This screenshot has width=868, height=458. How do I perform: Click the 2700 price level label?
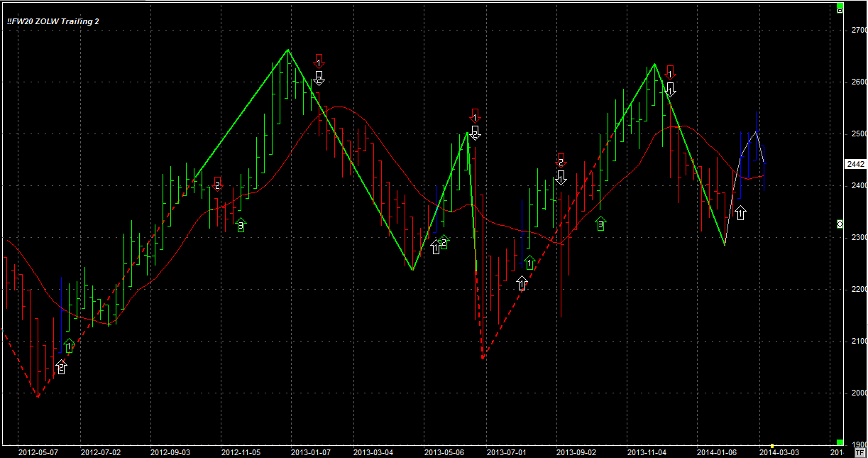pos(857,30)
